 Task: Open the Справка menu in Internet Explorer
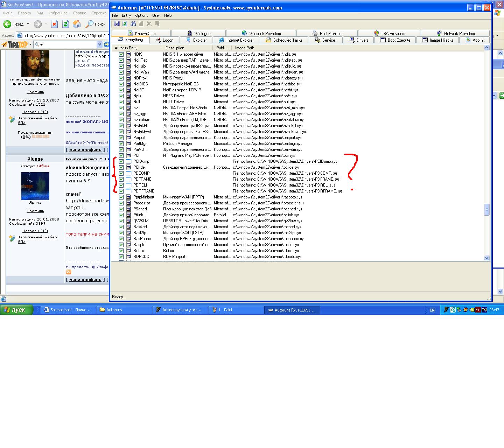[99, 13]
